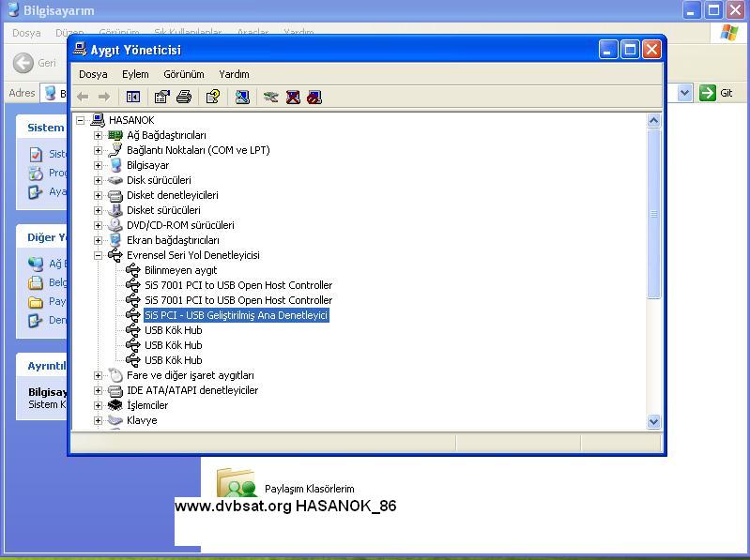Open Dosya menu in Bilgisayarım window
The height and width of the screenshot is (560, 750).
pos(26,33)
